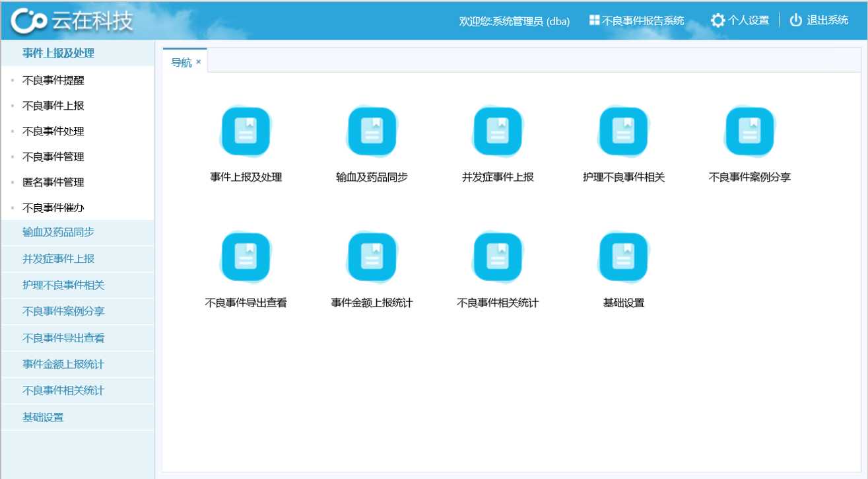Select 不良事件上报 in the sidebar
This screenshot has width=868, height=479.
[53, 106]
